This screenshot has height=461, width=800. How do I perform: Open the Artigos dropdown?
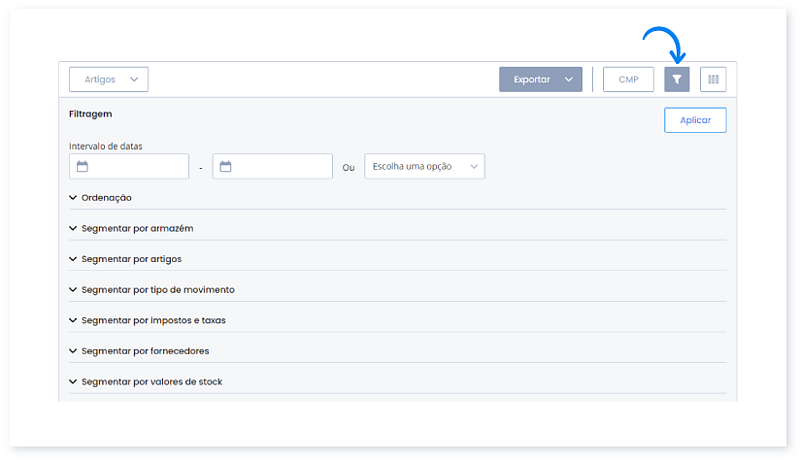[x=109, y=80]
